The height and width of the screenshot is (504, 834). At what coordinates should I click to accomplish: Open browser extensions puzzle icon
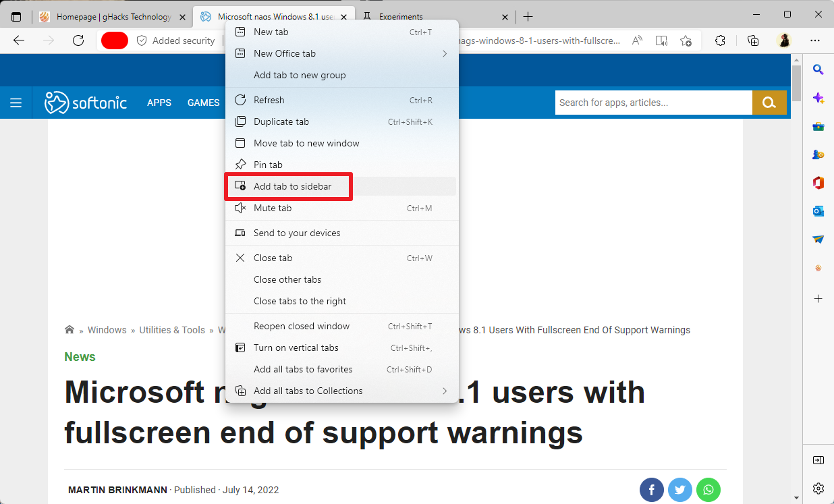[720, 40]
